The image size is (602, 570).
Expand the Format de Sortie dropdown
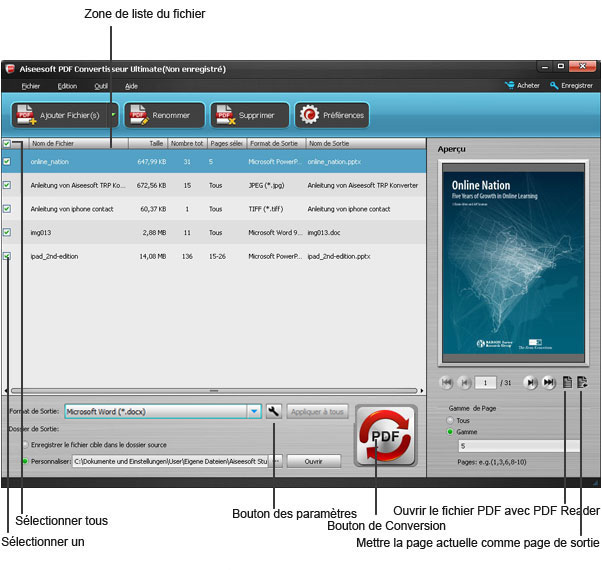[254, 411]
